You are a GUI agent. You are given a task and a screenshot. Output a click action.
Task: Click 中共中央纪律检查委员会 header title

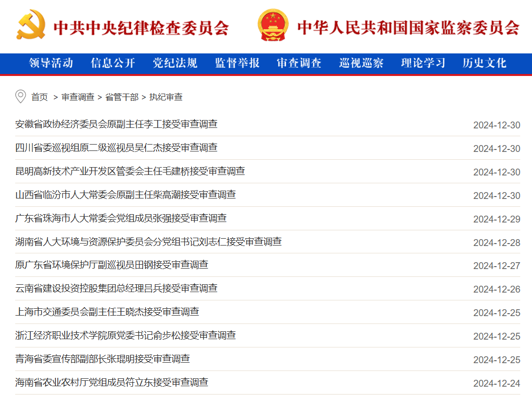pos(141,28)
